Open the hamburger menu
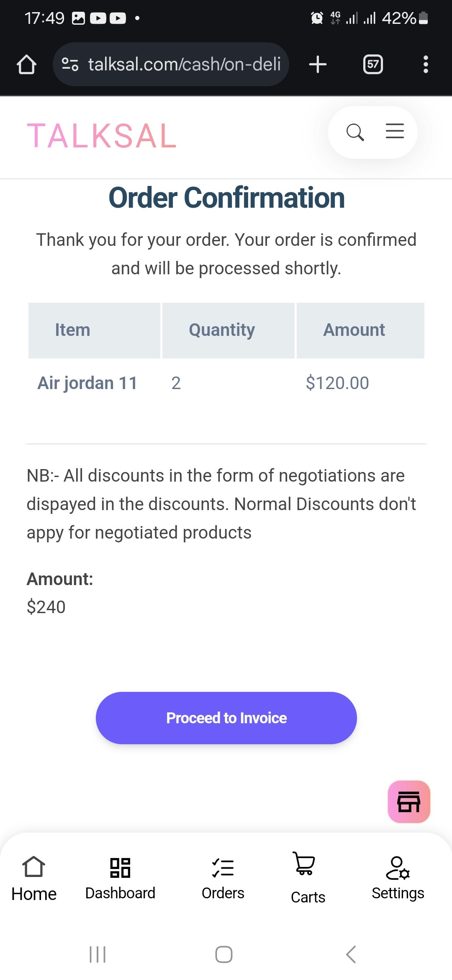Viewport: 452px width, 980px height. 394,131
